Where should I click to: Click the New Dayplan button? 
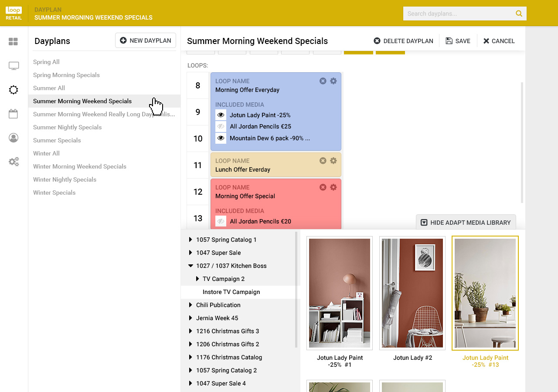point(146,41)
